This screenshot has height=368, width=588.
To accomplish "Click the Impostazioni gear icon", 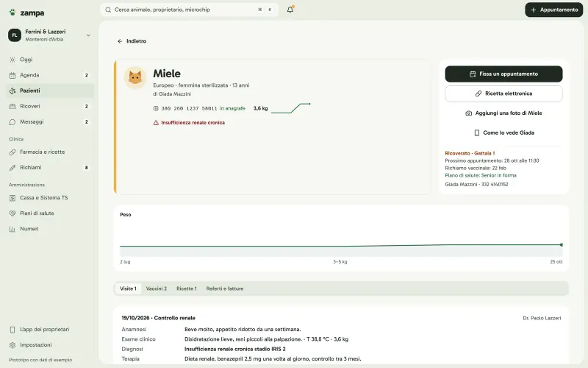I will (x=12, y=345).
